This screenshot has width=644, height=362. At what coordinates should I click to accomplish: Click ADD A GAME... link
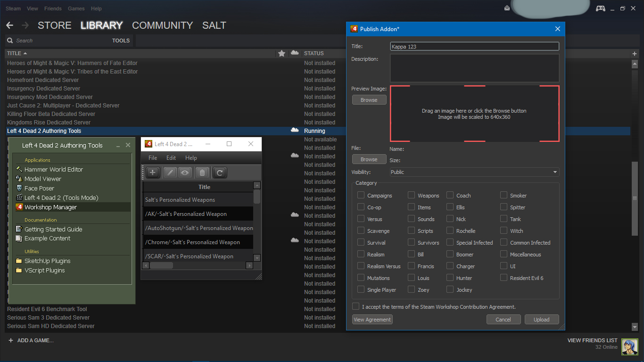pyautogui.click(x=35, y=340)
